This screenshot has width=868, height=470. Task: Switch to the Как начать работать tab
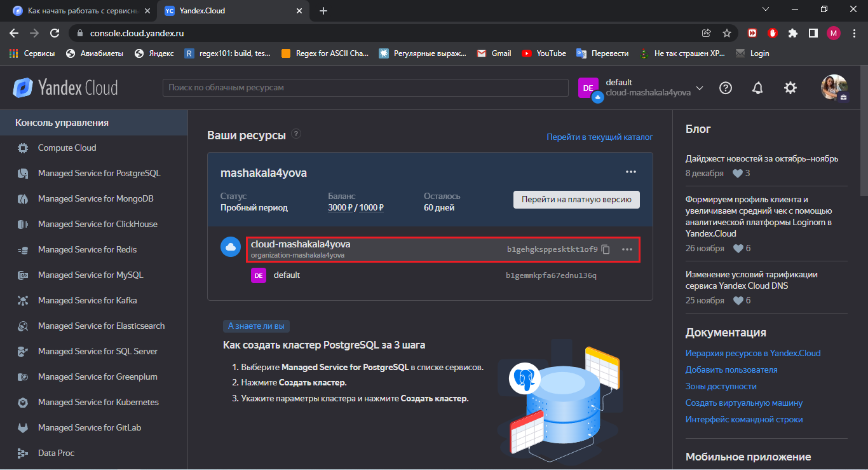tap(83, 11)
